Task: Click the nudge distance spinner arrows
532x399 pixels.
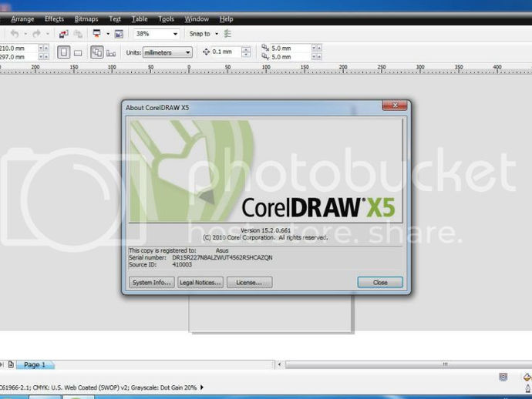Action: [x=246, y=52]
